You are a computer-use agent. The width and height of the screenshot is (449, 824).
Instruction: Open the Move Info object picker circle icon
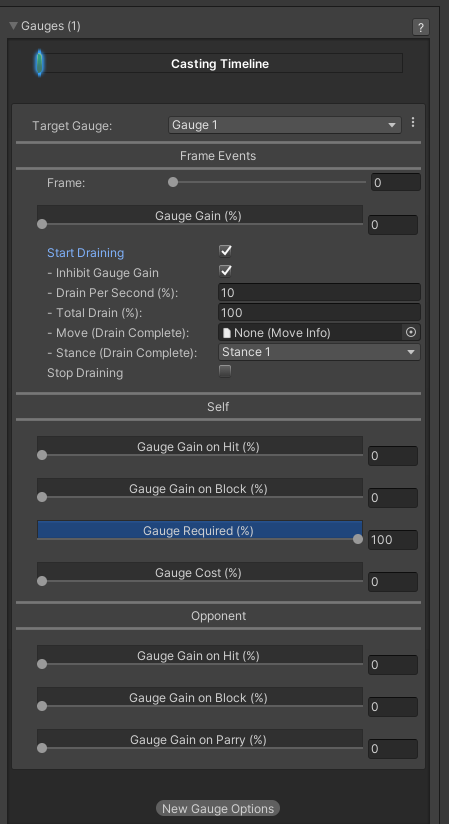411,332
